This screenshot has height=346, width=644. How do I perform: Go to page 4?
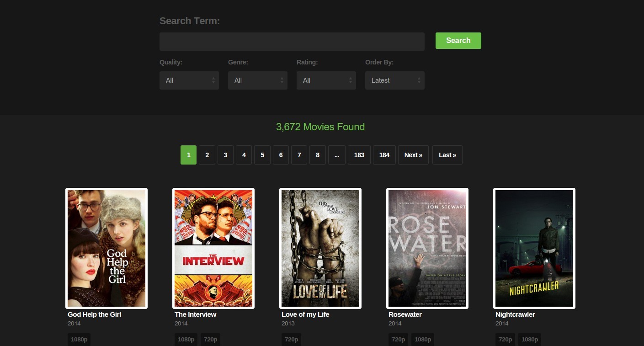[244, 155]
